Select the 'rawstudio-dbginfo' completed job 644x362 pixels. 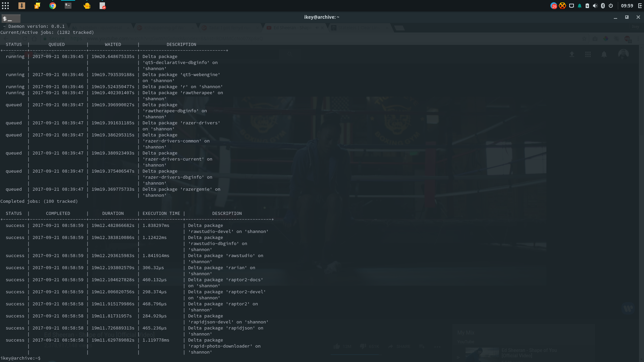coord(217,243)
